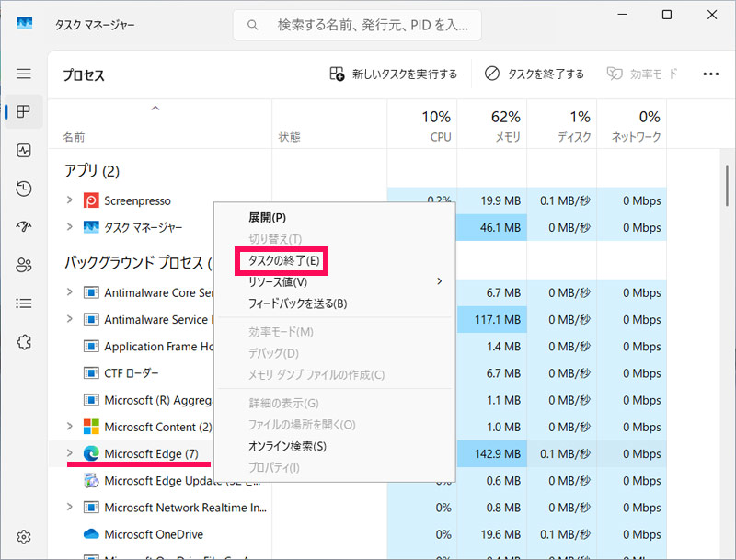The image size is (736, 560).
Task: Minimize the Task Manager window
Action: point(623,15)
